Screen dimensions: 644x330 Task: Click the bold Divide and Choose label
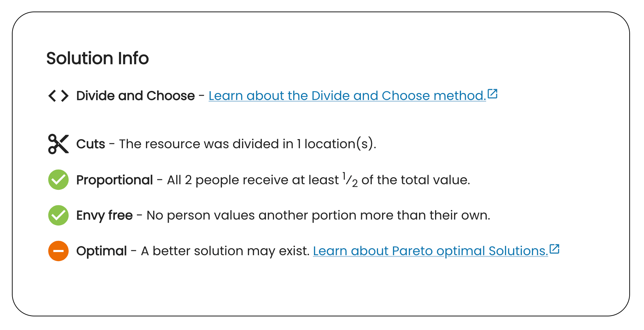click(x=135, y=96)
